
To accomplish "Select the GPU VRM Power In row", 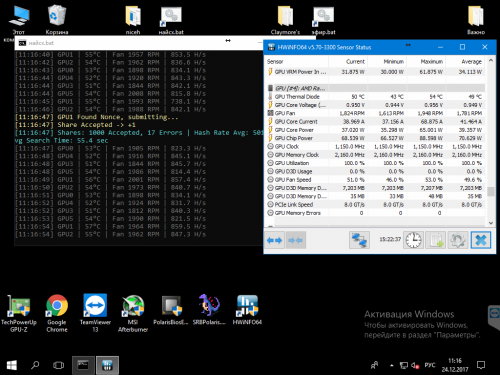I will (375, 72).
